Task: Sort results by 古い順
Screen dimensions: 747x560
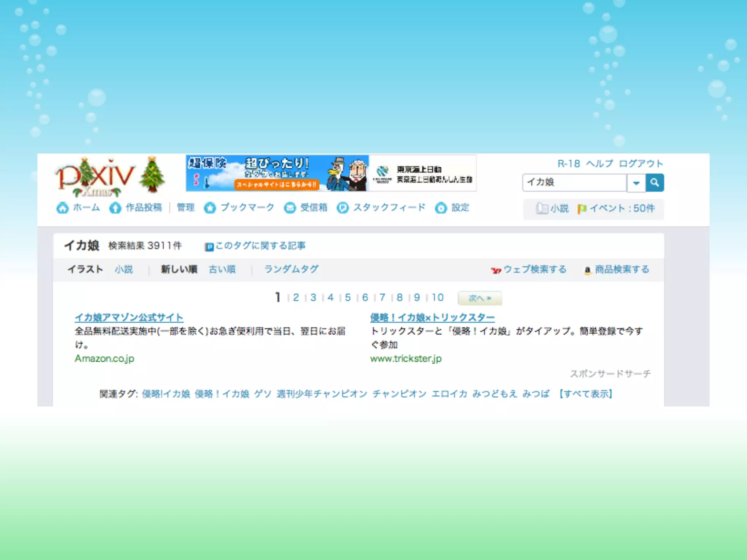Action: coord(222,269)
